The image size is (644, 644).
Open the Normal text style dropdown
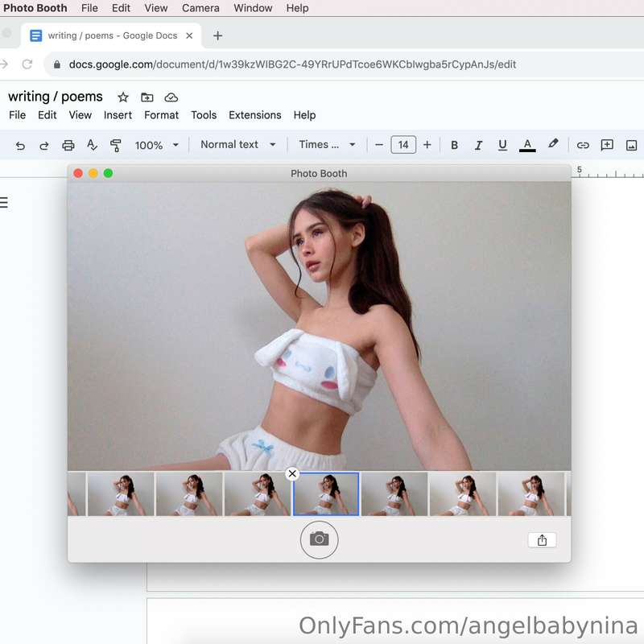click(237, 145)
